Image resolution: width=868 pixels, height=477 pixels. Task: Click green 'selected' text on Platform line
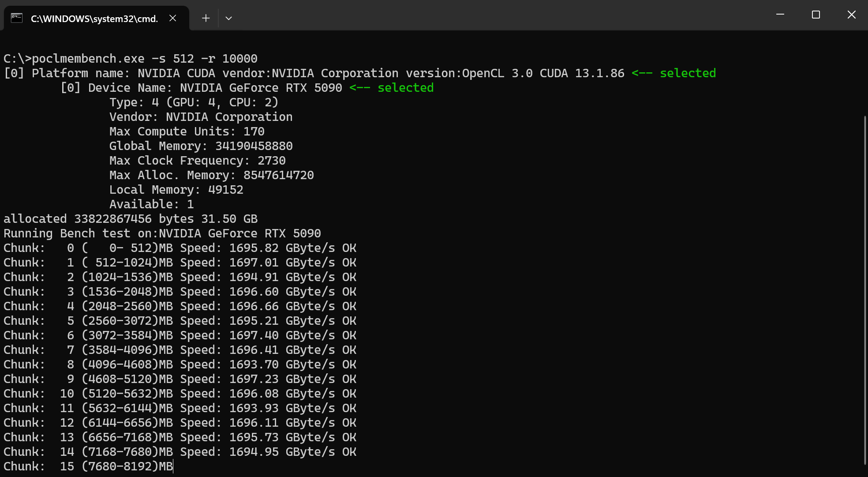[x=687, y=73]
